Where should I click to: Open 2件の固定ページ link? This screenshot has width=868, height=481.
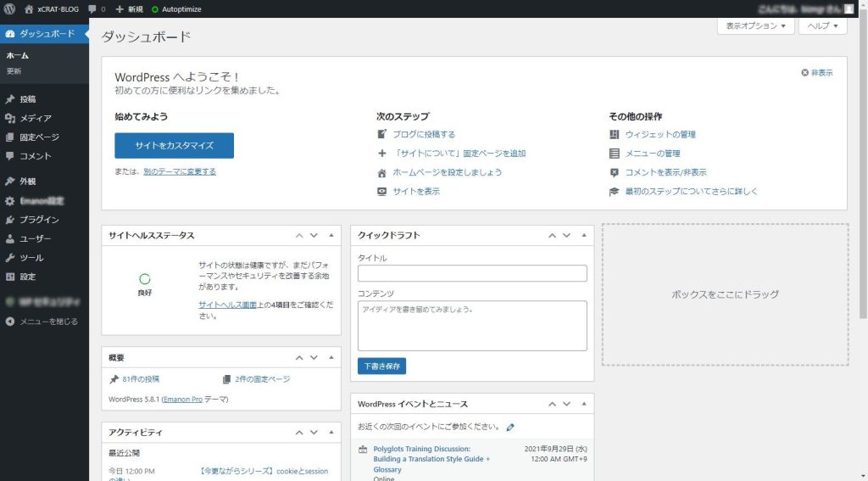point(263,379)
